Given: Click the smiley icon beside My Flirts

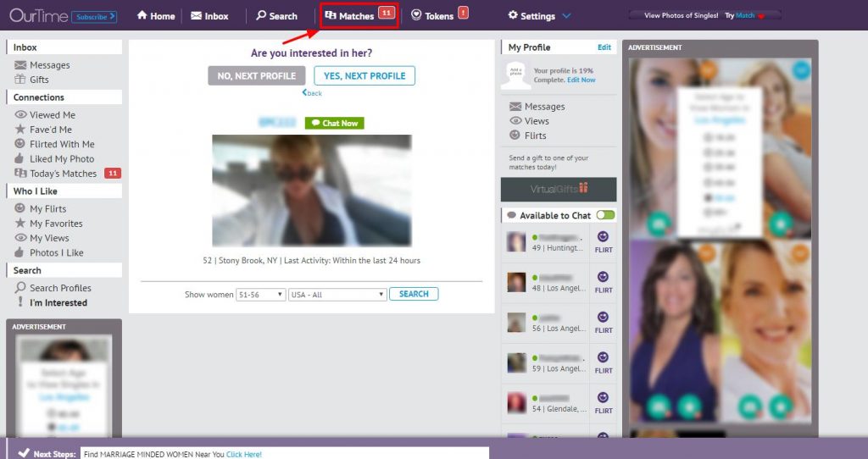Looking at the screenshot, I should click(x=20, y=208).
